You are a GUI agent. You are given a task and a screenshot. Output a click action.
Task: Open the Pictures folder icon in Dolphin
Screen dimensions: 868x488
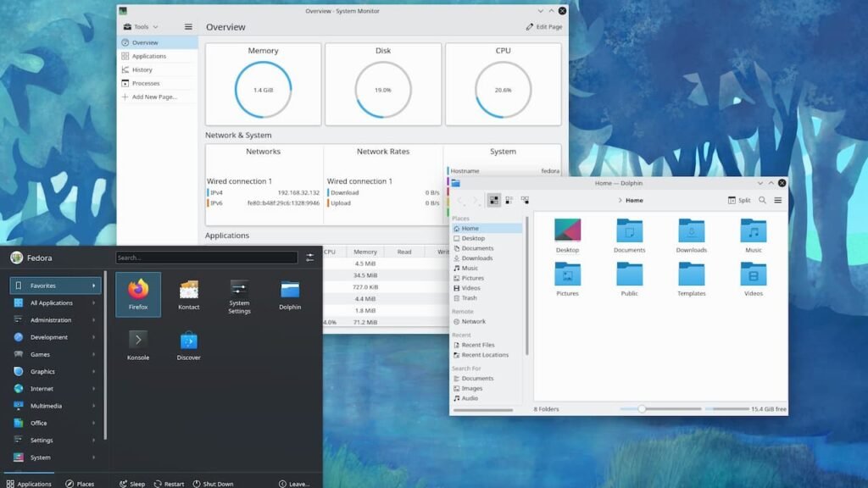tap(567, 279)
